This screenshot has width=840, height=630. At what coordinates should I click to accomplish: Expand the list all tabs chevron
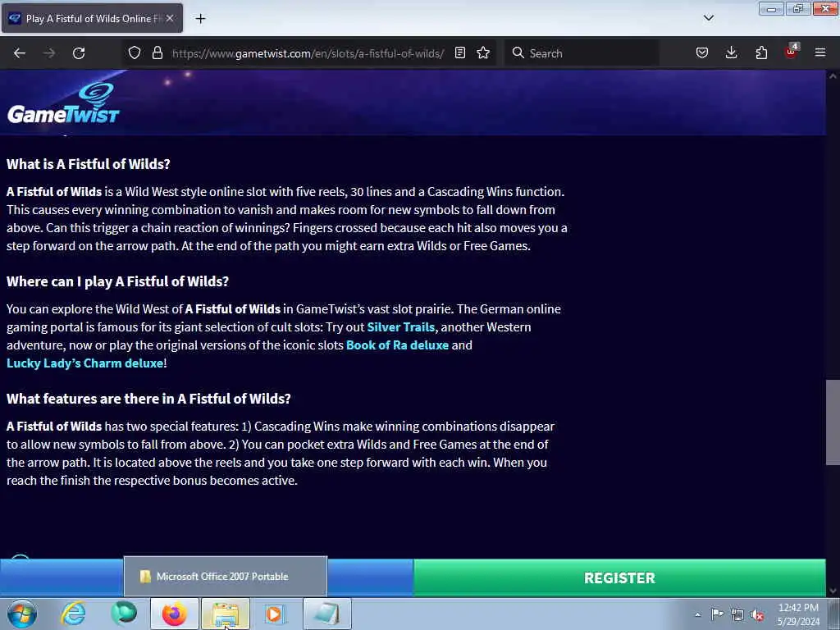pos(708,18)
